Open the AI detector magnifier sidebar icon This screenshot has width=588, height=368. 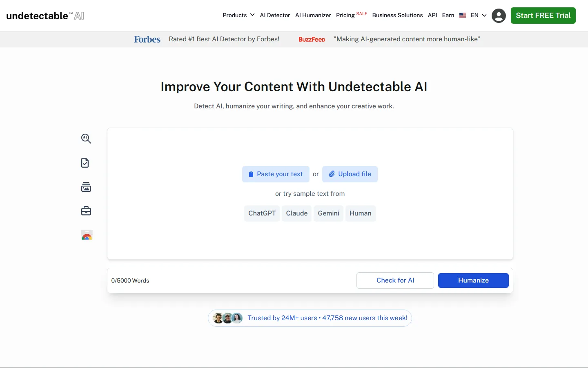click(x=86, y=139)
